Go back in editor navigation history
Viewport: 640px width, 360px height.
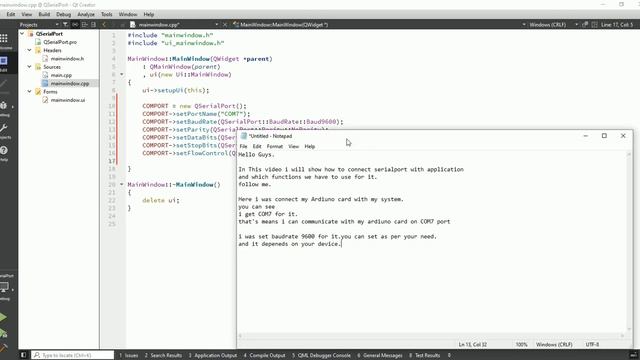(x=104, y=24)
